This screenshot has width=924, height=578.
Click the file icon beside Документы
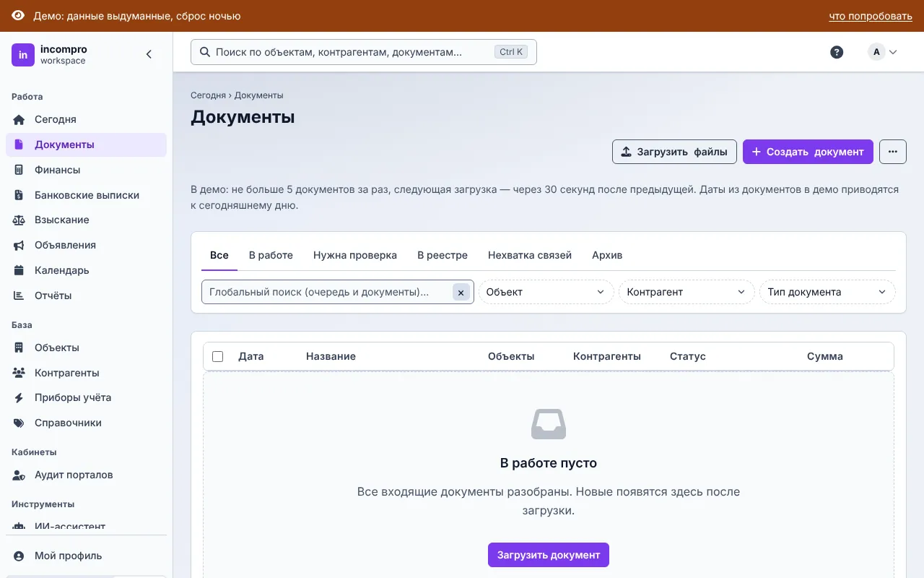pyautogui.click(x=19, y=144)
